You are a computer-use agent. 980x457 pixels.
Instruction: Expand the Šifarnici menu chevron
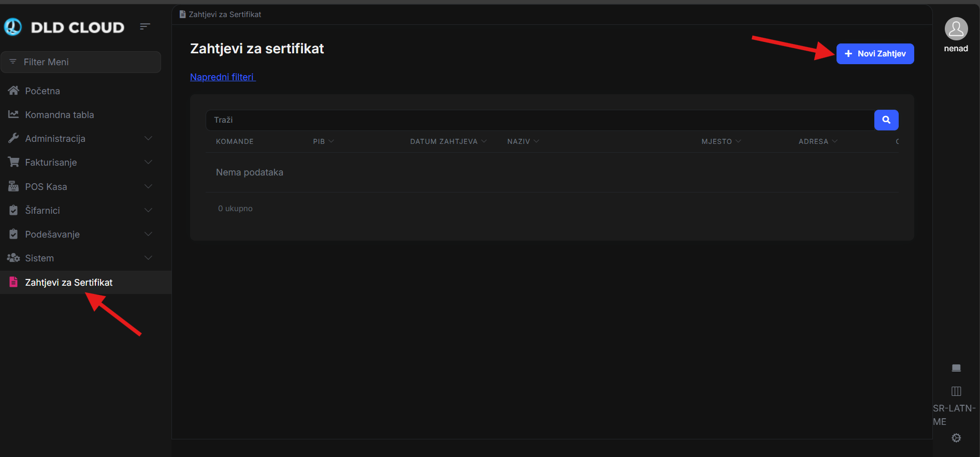148,210
